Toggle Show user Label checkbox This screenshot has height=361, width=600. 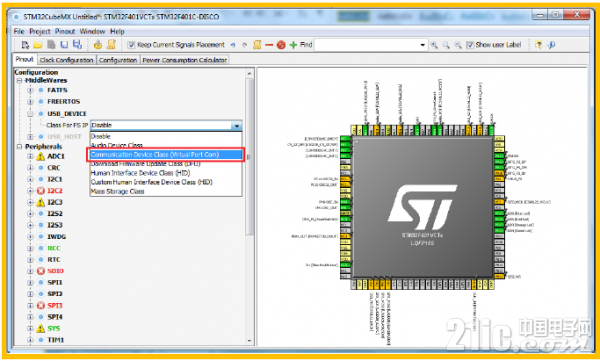pos(470,45)
